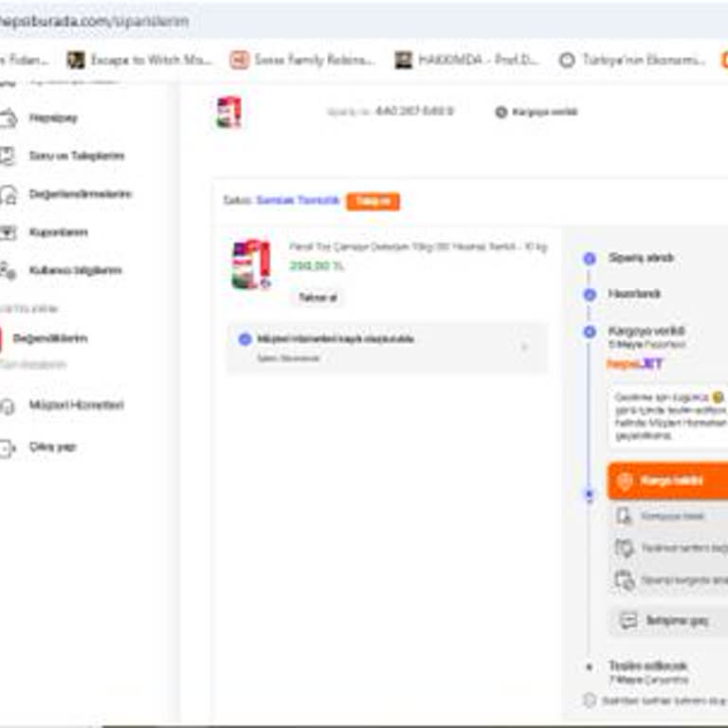The height and width of the screenshot is (728, 728).
Task: Open the Escape to Witch Mountain bookmark
Action: (x=139, y=60)
